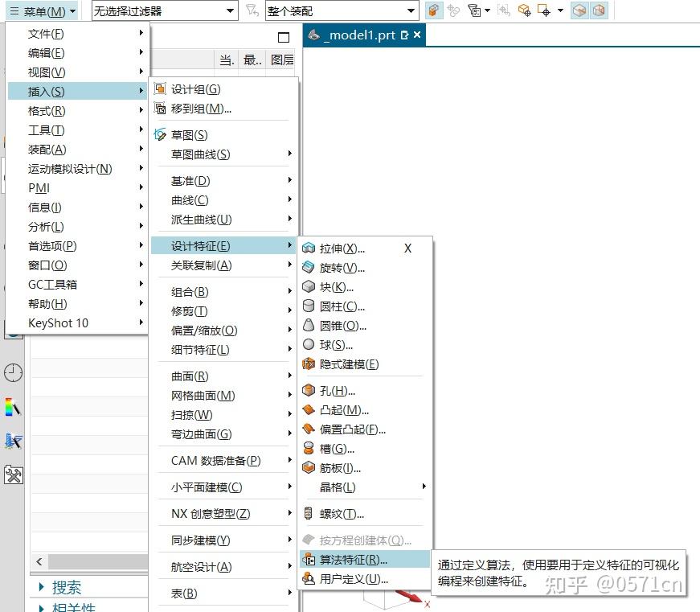Open the 整个装配 scope dropdown
Screen dimensions: 700x612
pyautogui.click(x=342, y=10)
